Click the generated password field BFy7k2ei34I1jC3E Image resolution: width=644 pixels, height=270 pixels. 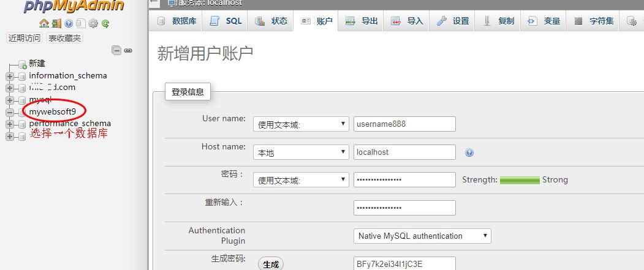pos(404,264)
